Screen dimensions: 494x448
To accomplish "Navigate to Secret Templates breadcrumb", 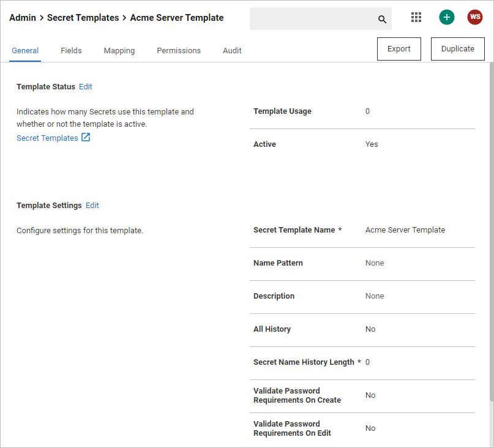I will pyautogui.click(x=83, y=18).
